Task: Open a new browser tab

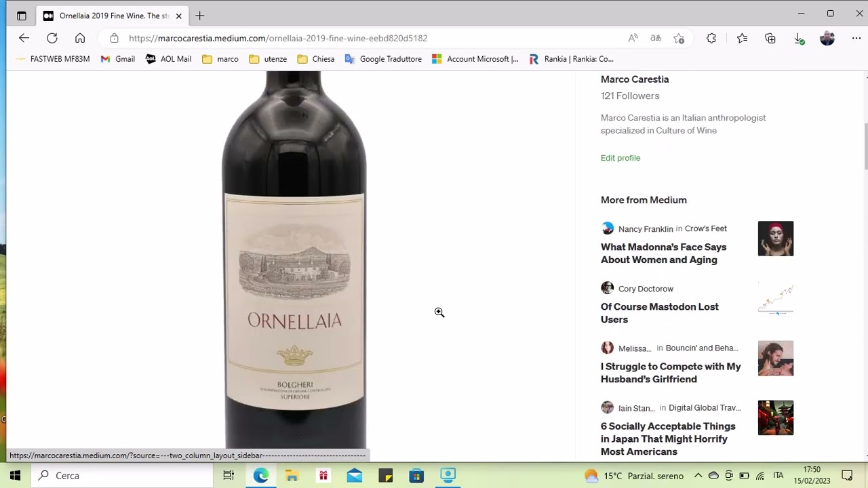Action: coord(199,16)
